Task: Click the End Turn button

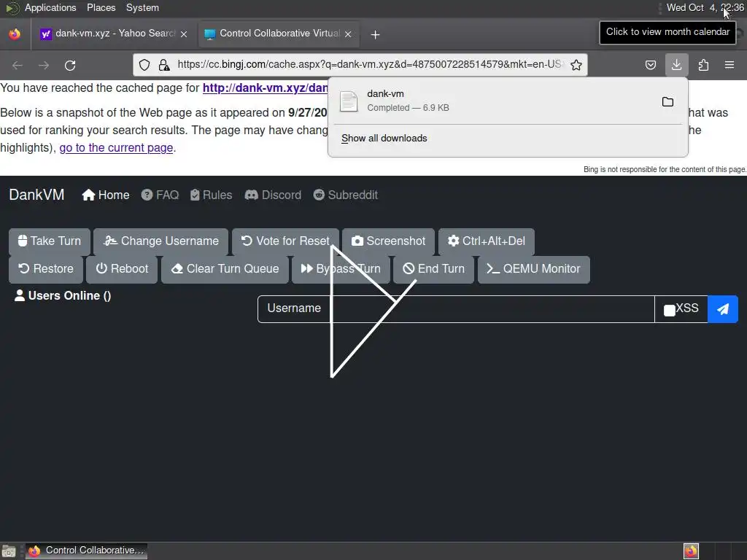Action: pos(433,269)
